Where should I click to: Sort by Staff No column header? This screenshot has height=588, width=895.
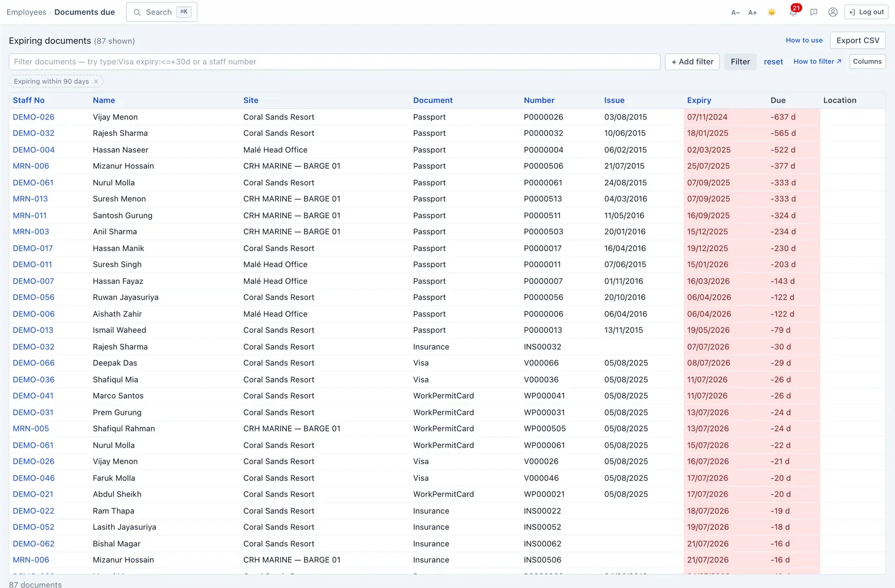coord(29,100)
